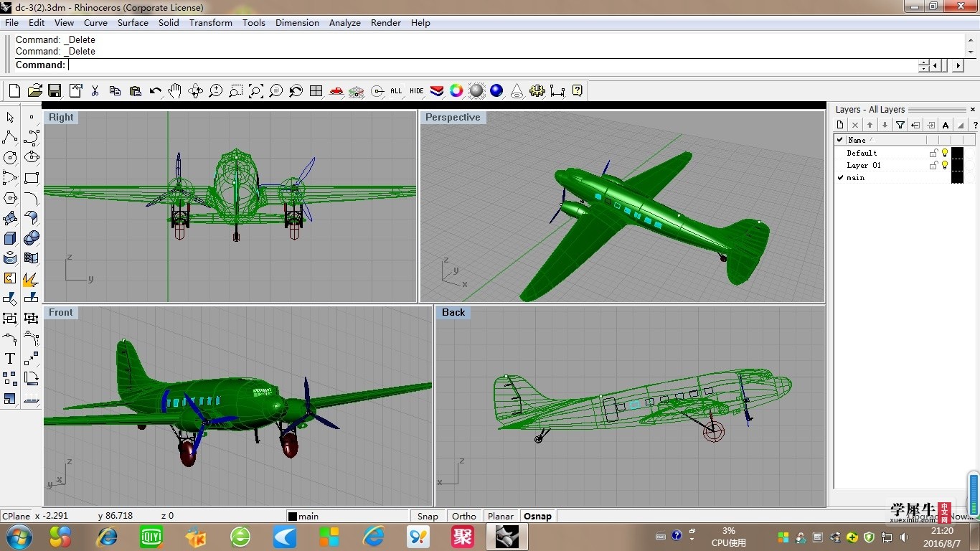Screen dimensions: 980x551
Task: Click the Layers panel help question mark
Action: pyautogui.click(x=975, y=125)
